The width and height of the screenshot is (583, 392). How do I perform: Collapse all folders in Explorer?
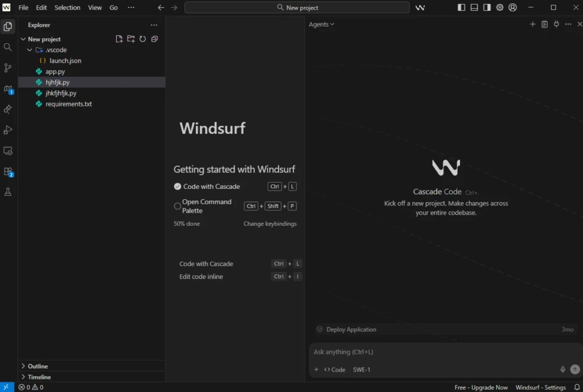coord(154,39)
